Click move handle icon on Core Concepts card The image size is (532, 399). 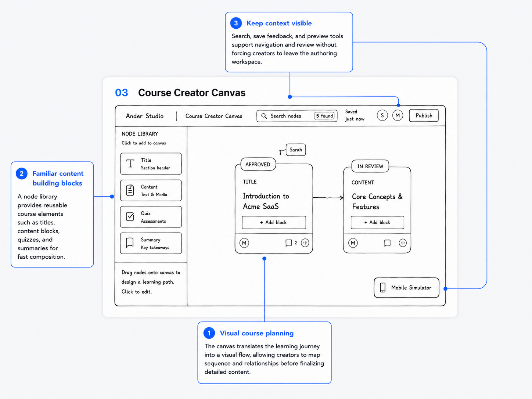[x=403, y=243]
